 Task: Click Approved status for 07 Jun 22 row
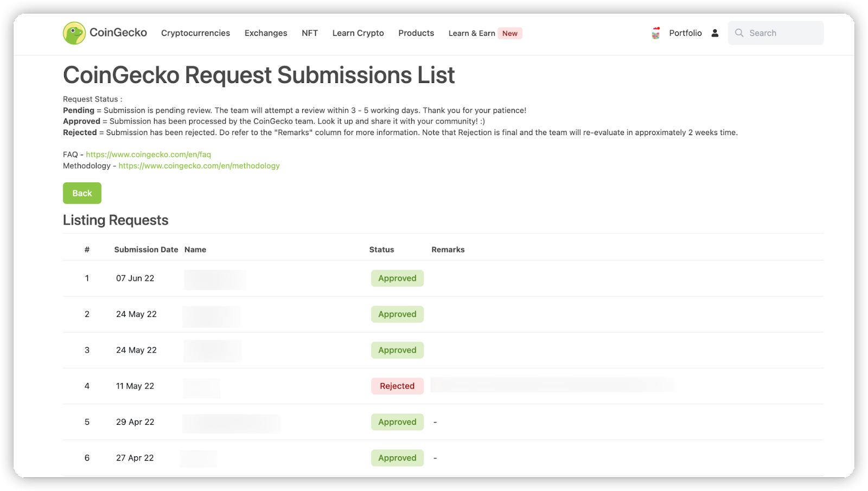click(x=397, y=278)
